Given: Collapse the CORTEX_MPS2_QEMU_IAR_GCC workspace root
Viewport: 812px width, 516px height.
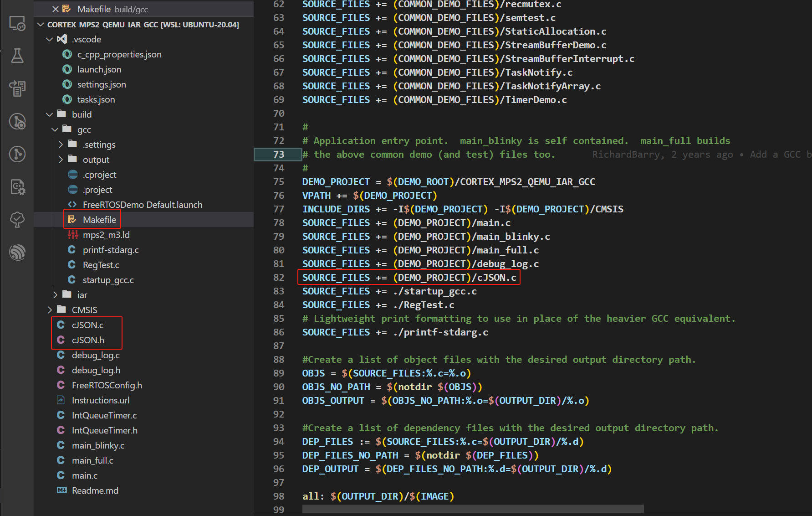Looking at the screenshot, I should pyautogui.click(x=41, y=24).
